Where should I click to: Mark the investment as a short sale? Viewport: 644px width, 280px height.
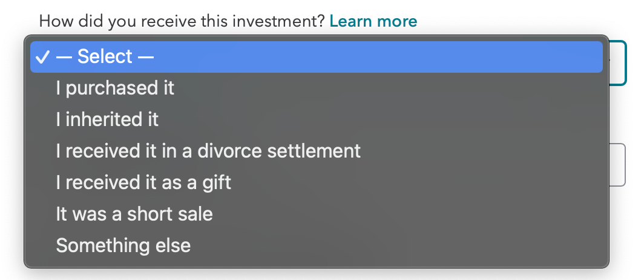(134, 214)
